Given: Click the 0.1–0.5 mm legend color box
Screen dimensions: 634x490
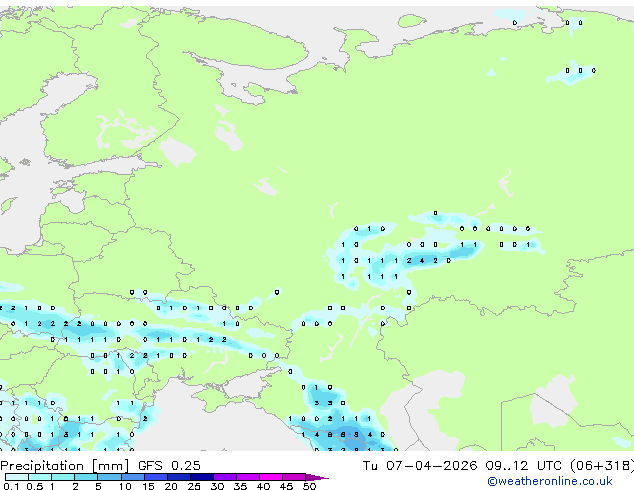Looking at the screenshot, I should point(17,477).
